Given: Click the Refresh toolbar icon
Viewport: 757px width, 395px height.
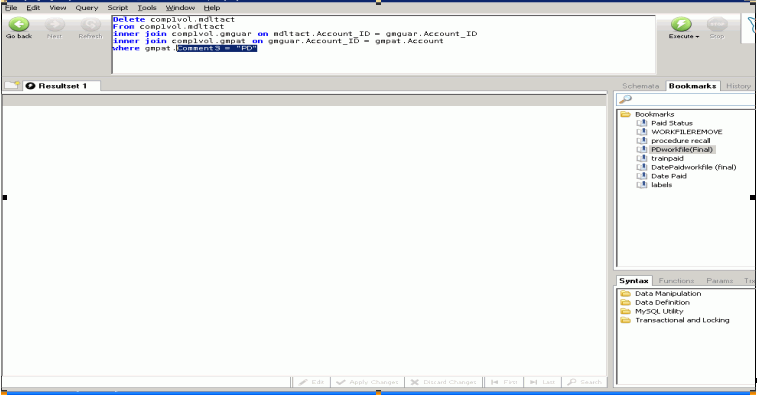Looking at the screenshot, I should point(90,24).
